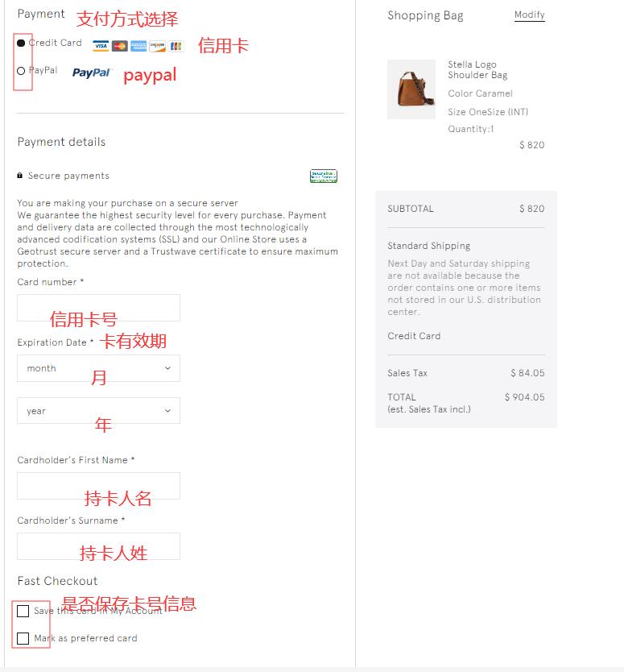Viewport: 624px width, 672px height.
Task: Click the American Express card icon
Action: click(138, 46)
